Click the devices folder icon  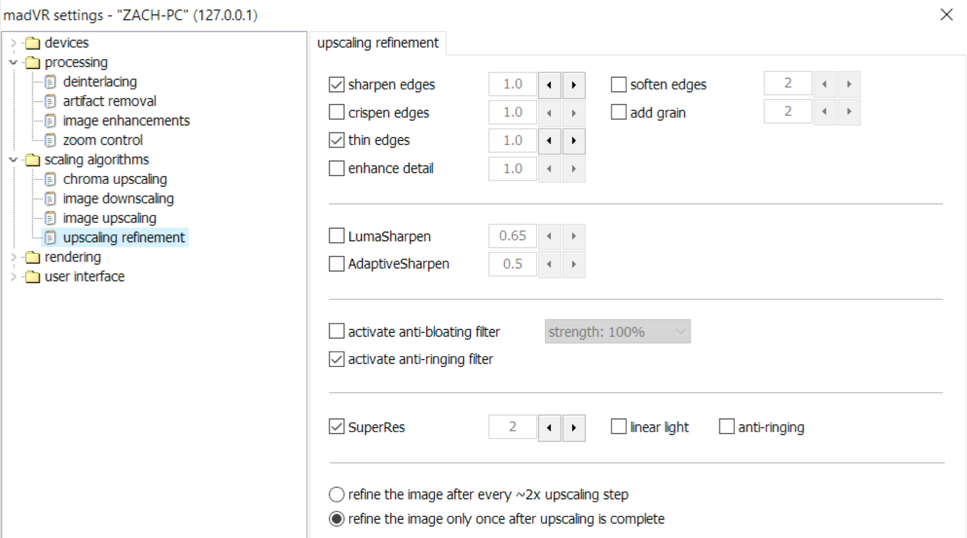[x=32, y=43]
